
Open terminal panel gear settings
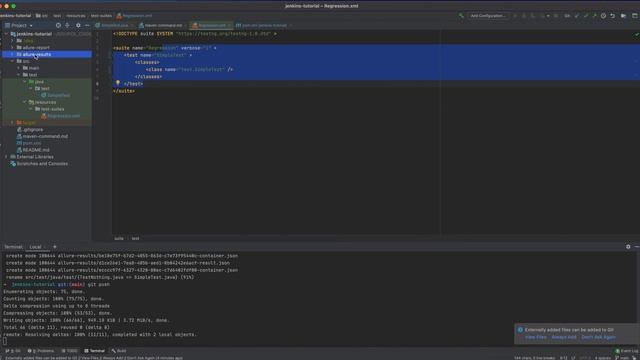(628, 247)
